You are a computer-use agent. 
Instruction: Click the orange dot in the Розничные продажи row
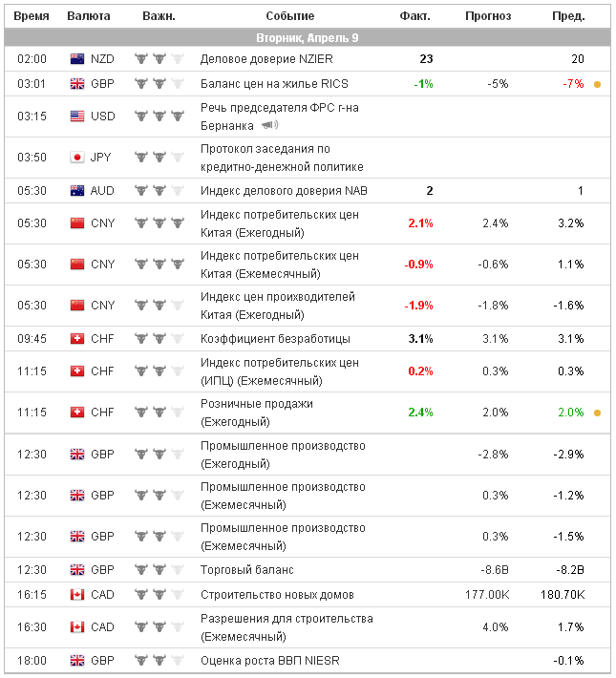(598, 413)
